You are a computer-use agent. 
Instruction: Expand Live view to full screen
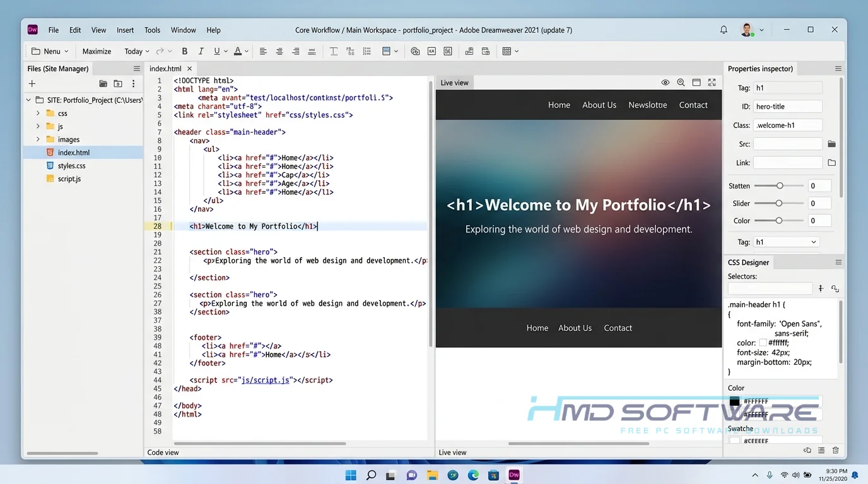coord(712,83)
